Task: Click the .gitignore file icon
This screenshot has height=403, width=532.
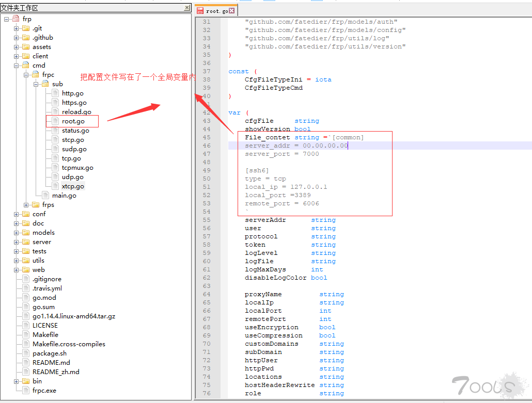Action: [x=26, y=279]
